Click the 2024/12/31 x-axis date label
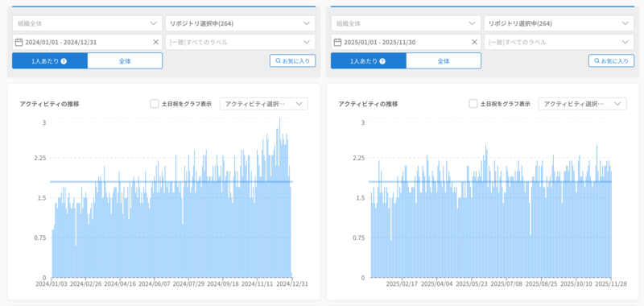The image size is (644, 306). click(x=292, y=283)
